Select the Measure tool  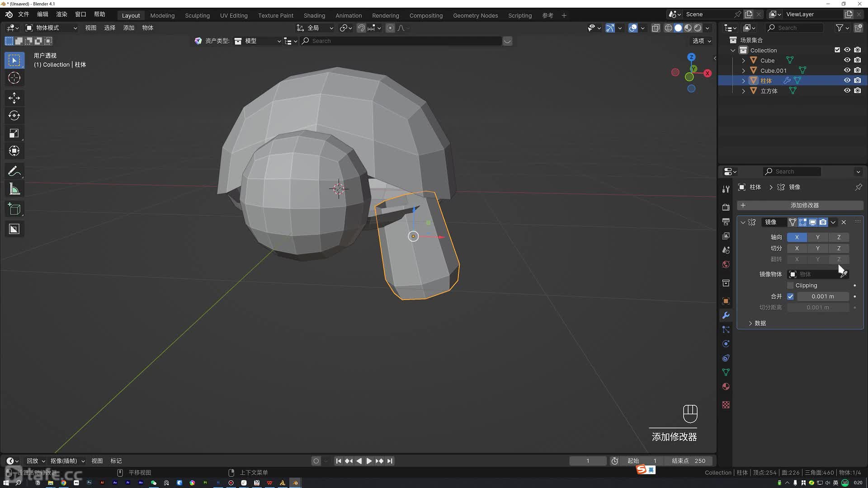click(x=14, y=189)
